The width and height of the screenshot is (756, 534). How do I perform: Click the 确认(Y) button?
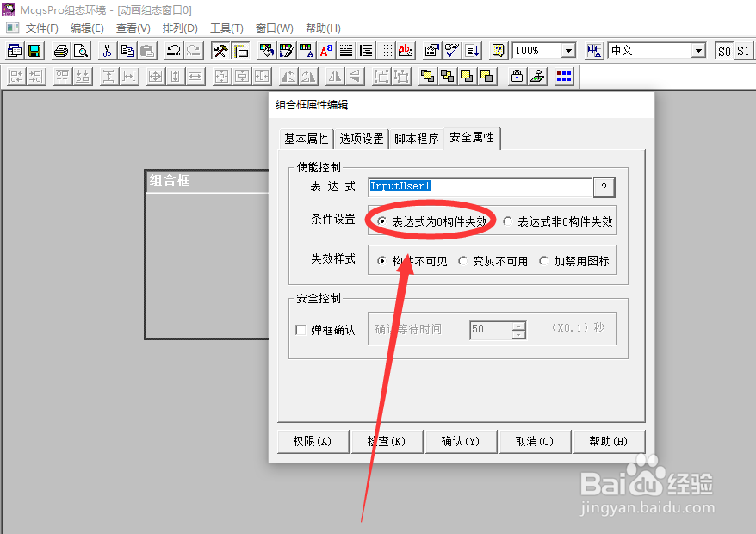[461, 441]
